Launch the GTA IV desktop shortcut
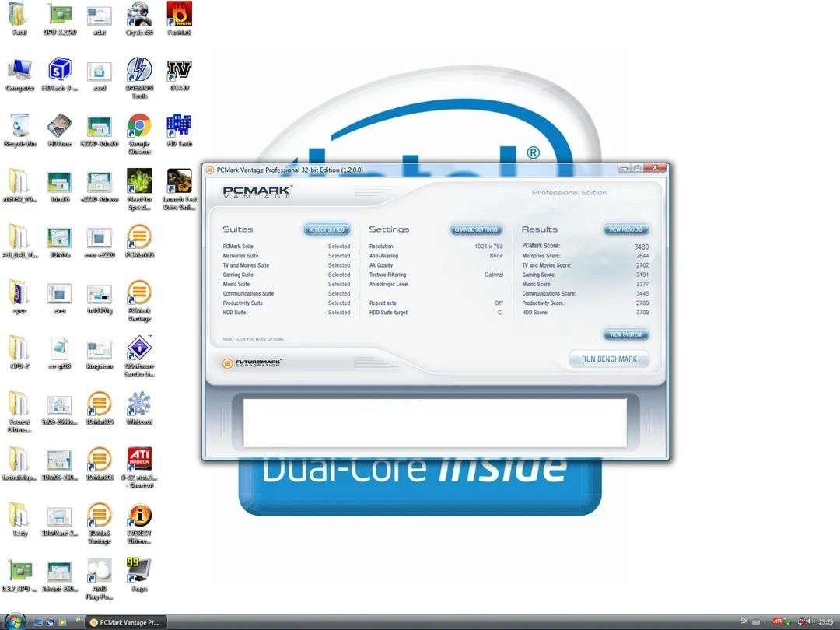The height and width of the screenshot is (630, 840). click(x=180, y=75)
